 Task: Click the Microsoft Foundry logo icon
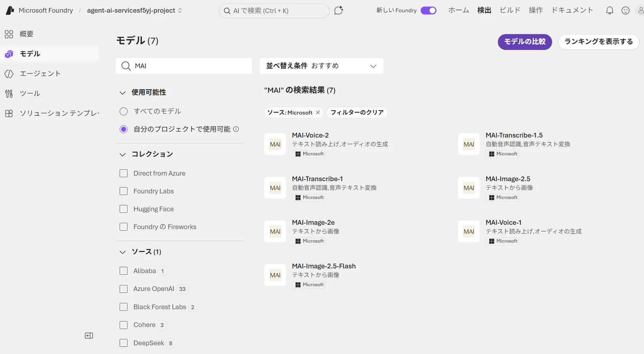coord(10,10)
